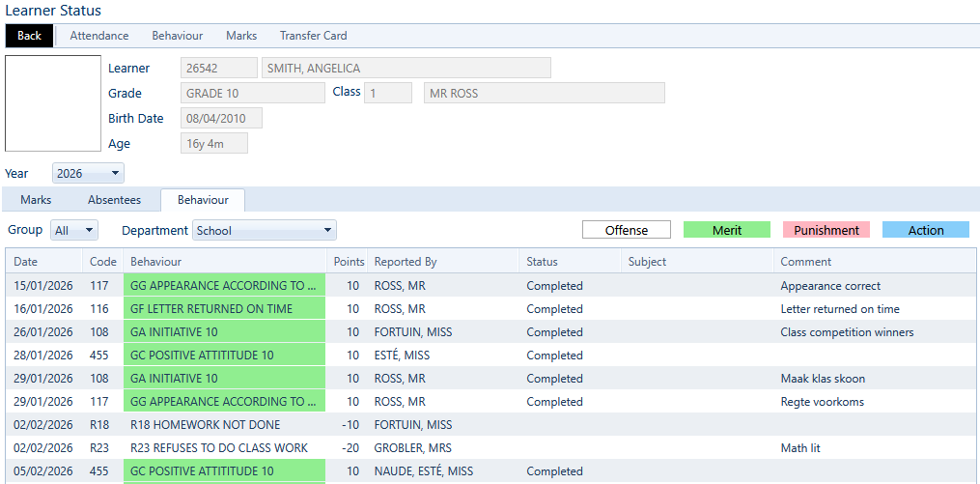
Task: Switch to the Marks tab below Year
Action: pyautogui.click(x=37, y=200)
